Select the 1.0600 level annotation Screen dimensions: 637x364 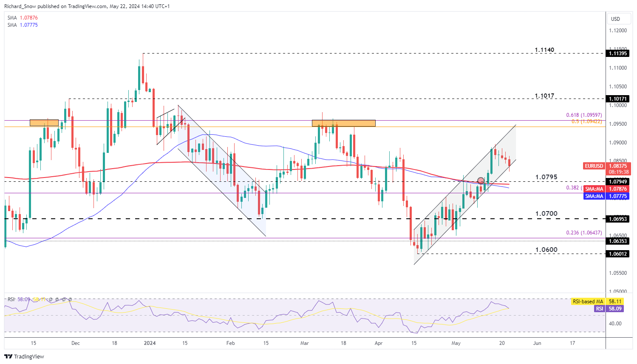coord(546,250)
